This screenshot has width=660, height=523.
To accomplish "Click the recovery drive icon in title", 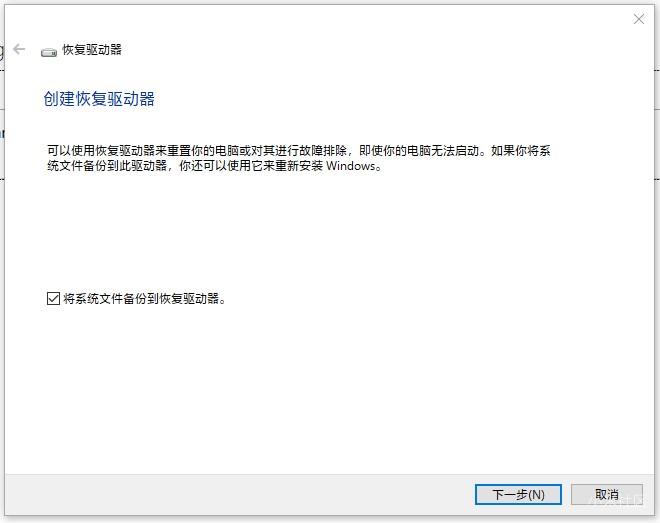I will (49, 52).
